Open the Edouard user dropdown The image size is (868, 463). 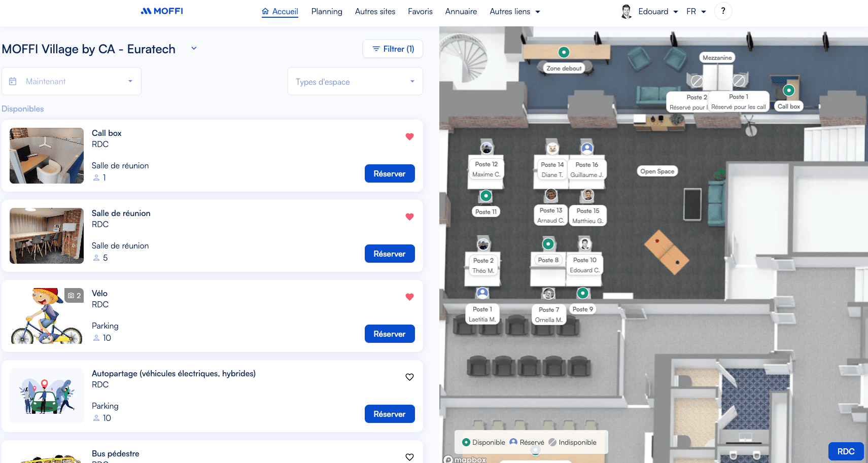click(658, 11)
